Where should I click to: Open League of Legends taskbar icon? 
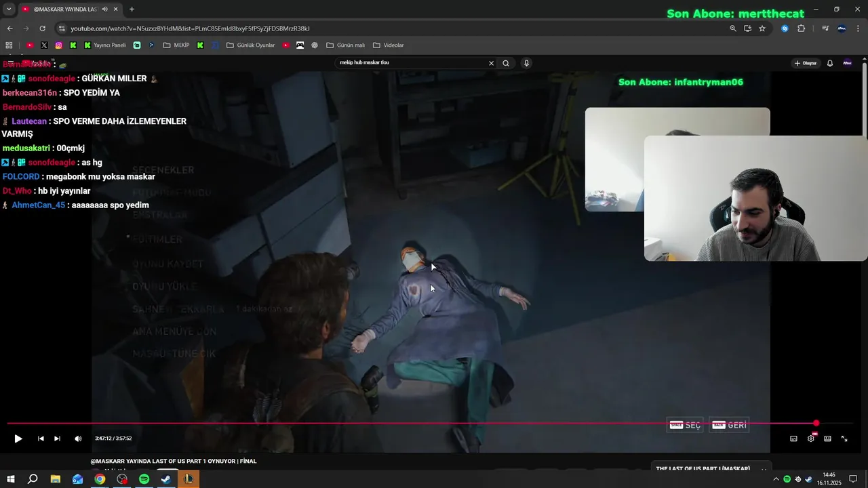point(189,479)
